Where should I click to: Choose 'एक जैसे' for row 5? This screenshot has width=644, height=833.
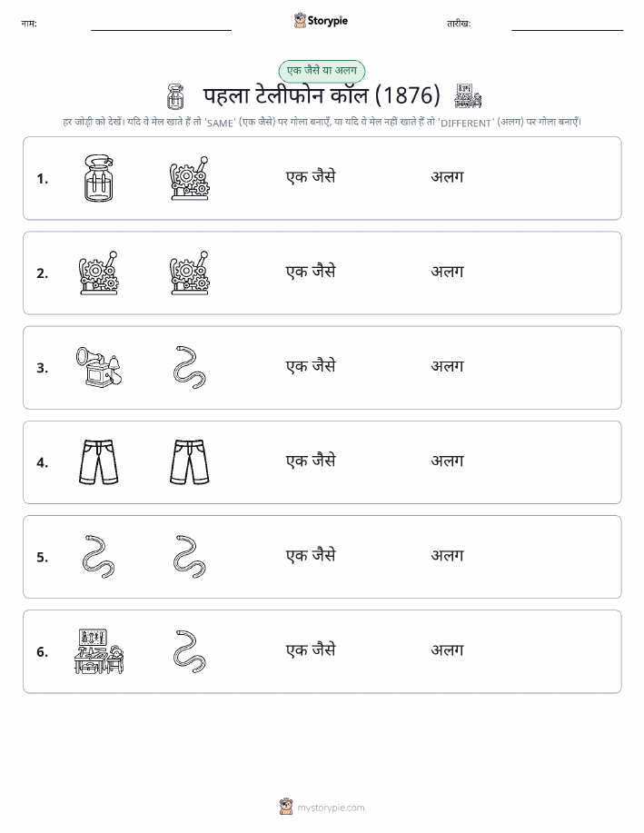(311, 555)
